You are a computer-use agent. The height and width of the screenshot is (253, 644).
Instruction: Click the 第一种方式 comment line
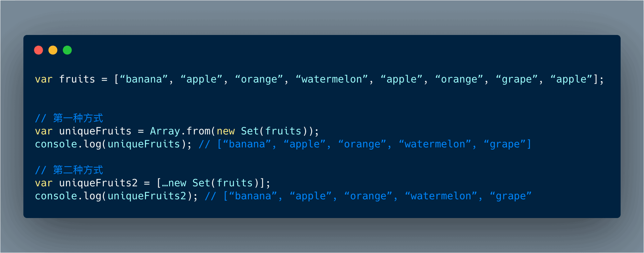(x=69, y=118)
